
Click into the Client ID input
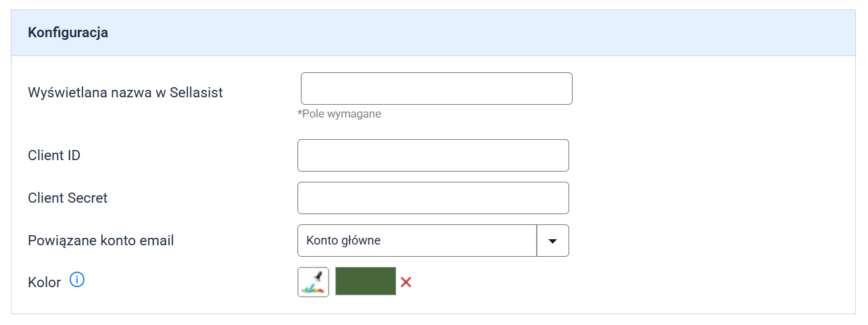coord(433,155)
